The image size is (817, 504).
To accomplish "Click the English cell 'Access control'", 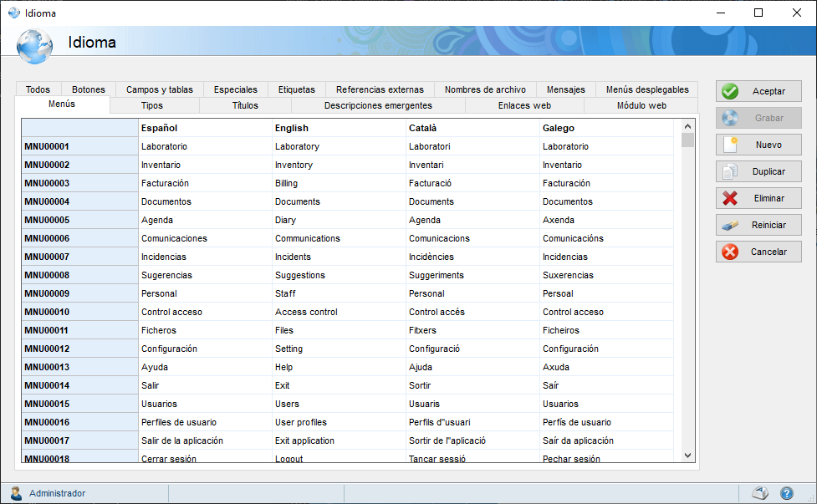I will (339, 312).
